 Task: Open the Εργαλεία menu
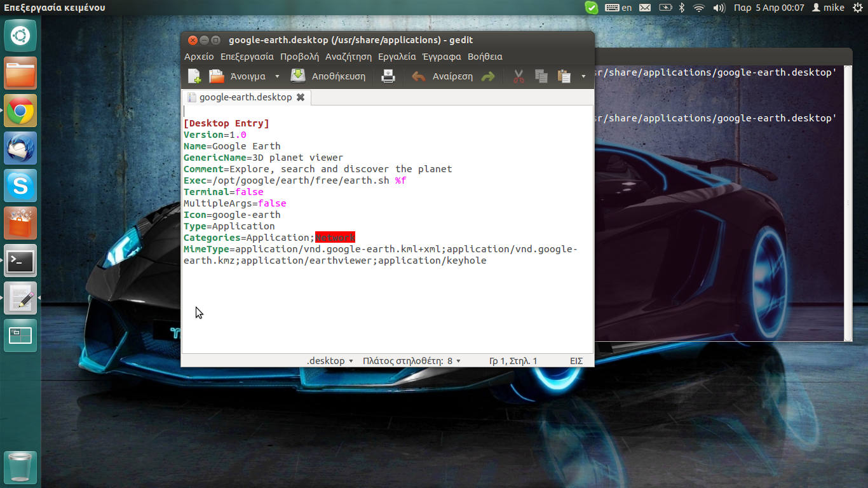[397, 57]
